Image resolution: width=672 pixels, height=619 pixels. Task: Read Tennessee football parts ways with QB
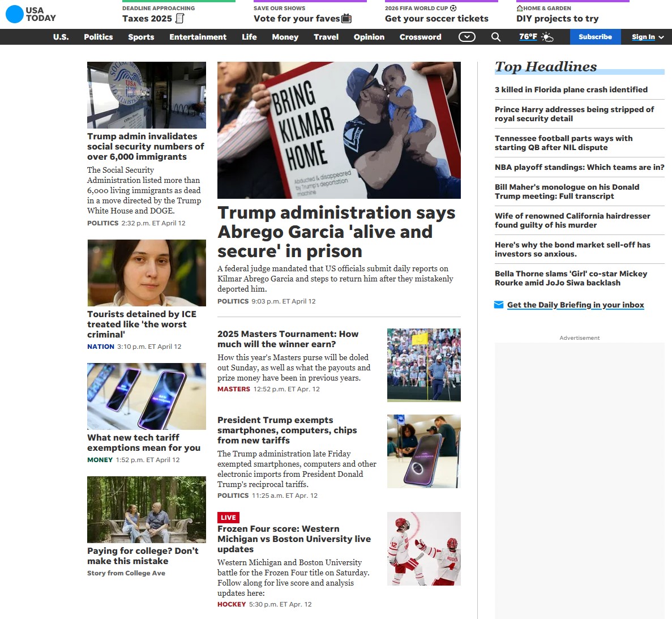pos(563,143)
